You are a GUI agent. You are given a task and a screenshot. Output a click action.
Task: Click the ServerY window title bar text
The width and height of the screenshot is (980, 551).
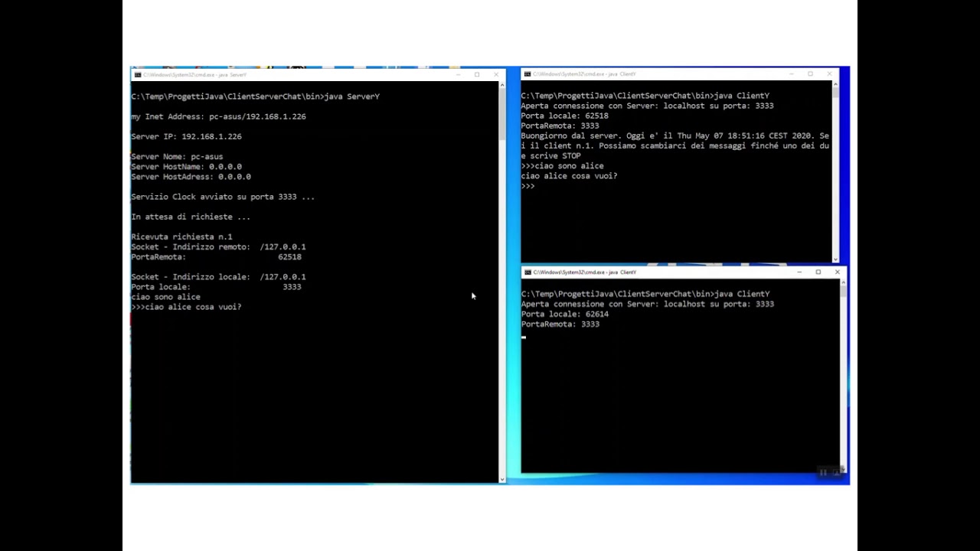coord(194,75)
